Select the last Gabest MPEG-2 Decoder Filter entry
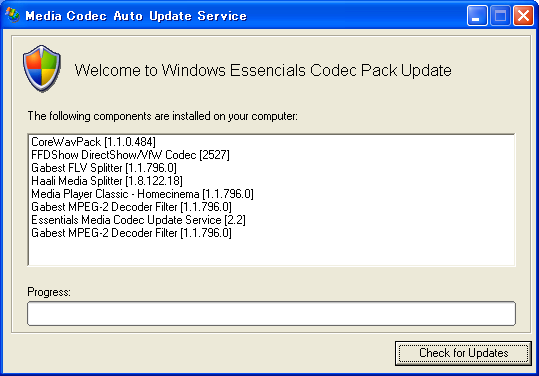Image resolution: width=539 pixels, height=376 pixels. pyautogui.click(x=131, y=233)
